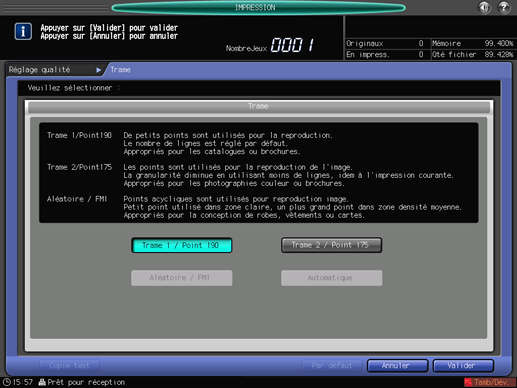This screenshot has width=517, height=388.
Task: Select Trame 1 / Point 190 option
Action: pyautogui.click(x=182, y=245)
